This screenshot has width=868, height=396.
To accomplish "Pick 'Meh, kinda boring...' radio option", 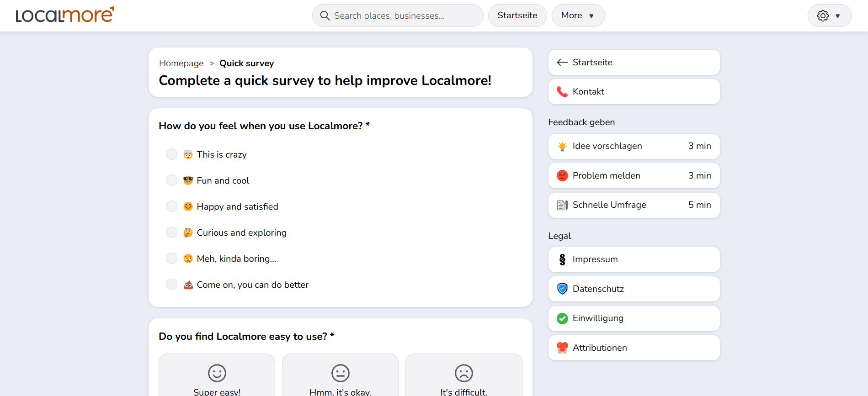I will [x=171, y=259].
